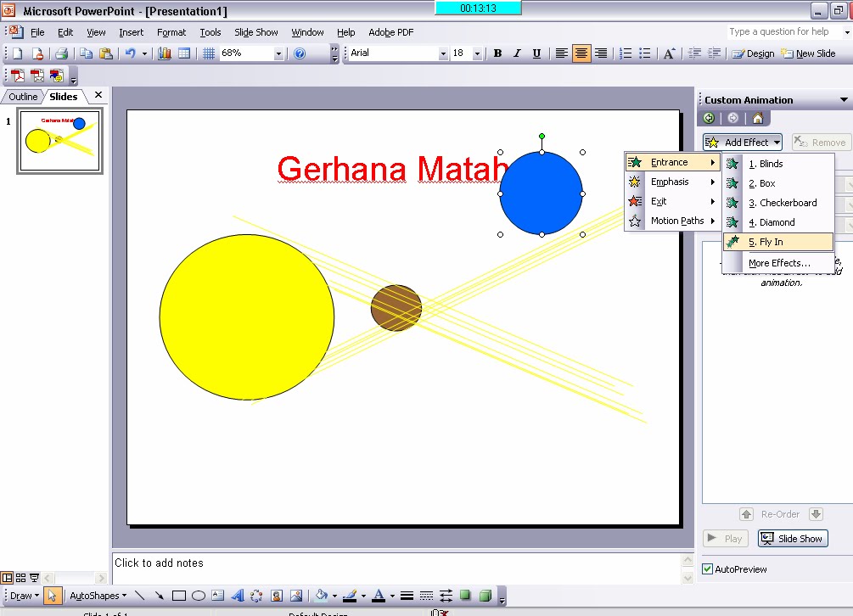Uncheck the AutoPreview checkbox
The image size is (853, 616).
[708, 568]
